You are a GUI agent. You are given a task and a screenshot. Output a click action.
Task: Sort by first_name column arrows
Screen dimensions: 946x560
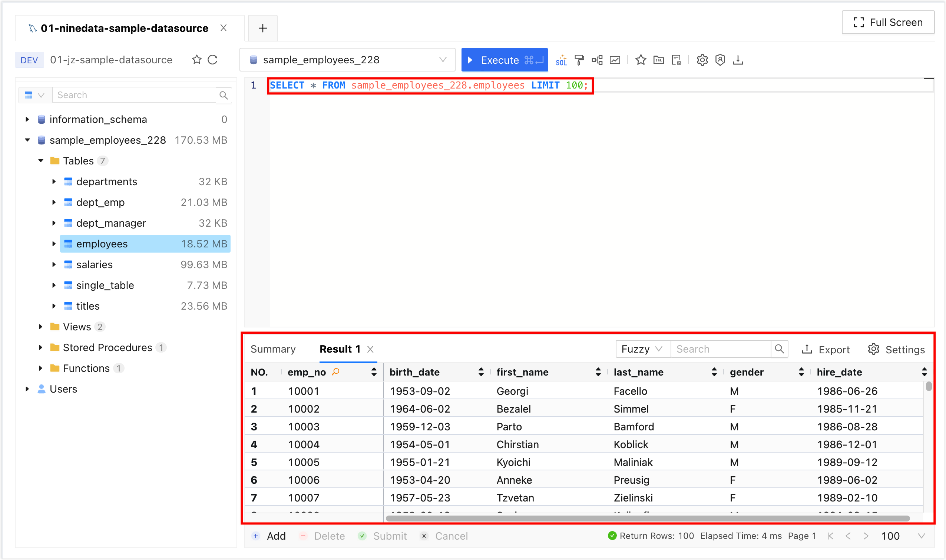coord(598,372)
